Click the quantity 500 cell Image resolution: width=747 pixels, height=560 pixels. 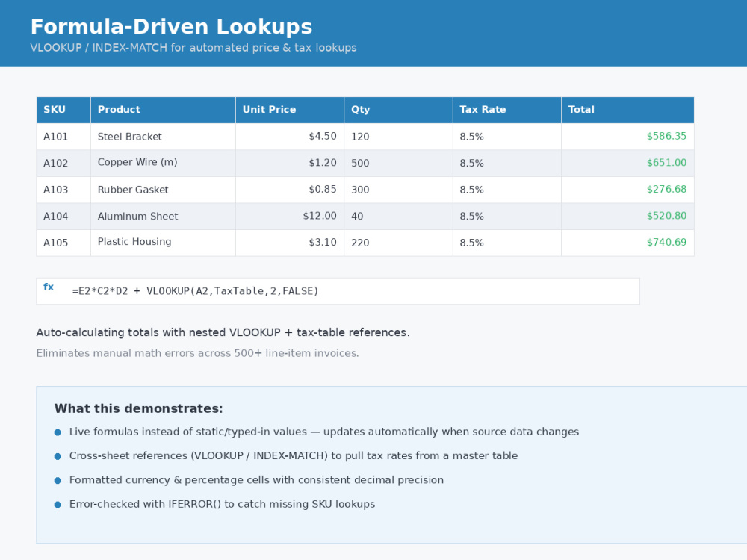(399, 164)
